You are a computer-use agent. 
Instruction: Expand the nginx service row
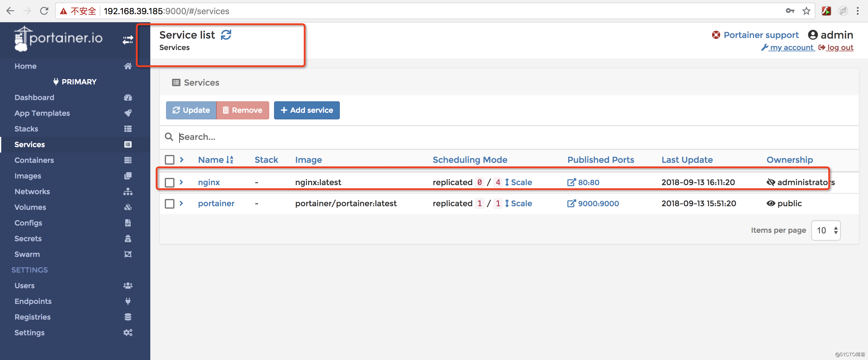point(182,182)
